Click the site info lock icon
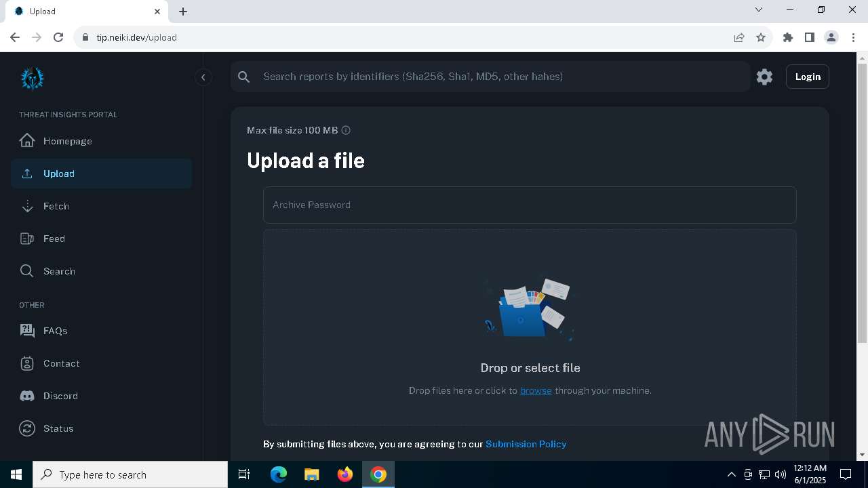The height and width of the screenshot is (488, 868). pos(85,37)
